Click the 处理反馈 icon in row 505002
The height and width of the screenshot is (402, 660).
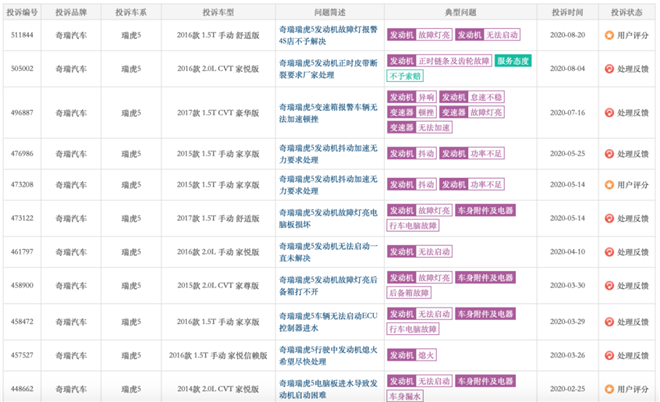click(610, 67)
